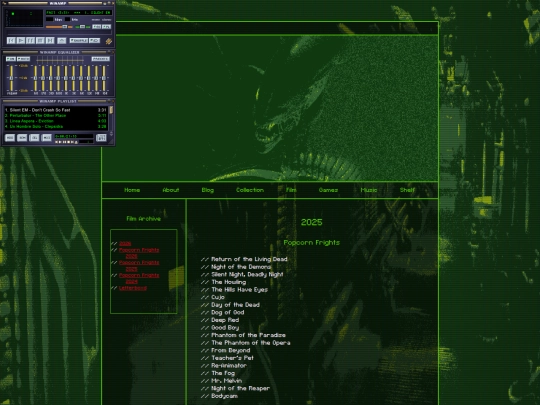The width and height of the screenshot is (540, 405).
Task: Click the Winamp song seek bar
Action: [x=59, y=32]
